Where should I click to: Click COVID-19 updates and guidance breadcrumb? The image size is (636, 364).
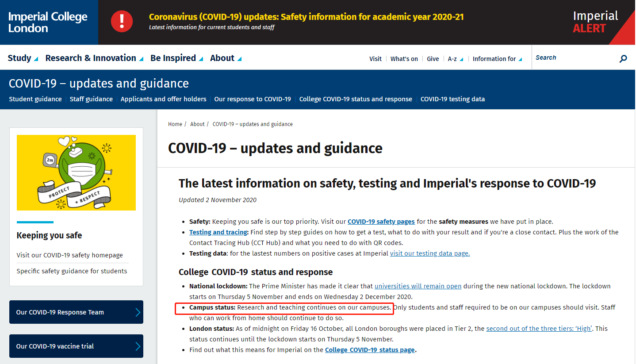click(253, 124)
